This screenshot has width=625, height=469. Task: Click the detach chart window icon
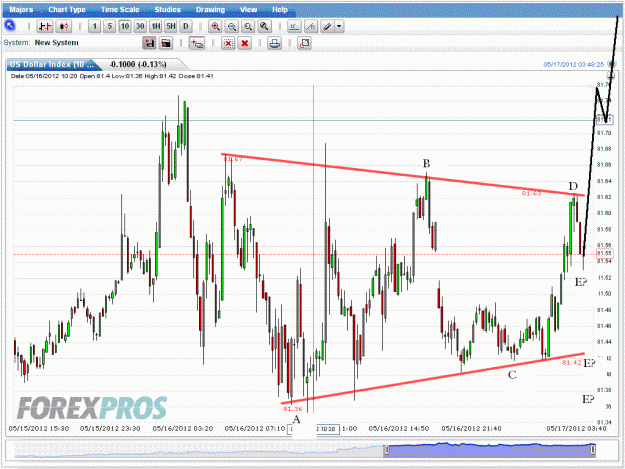(x=305, y=43)
